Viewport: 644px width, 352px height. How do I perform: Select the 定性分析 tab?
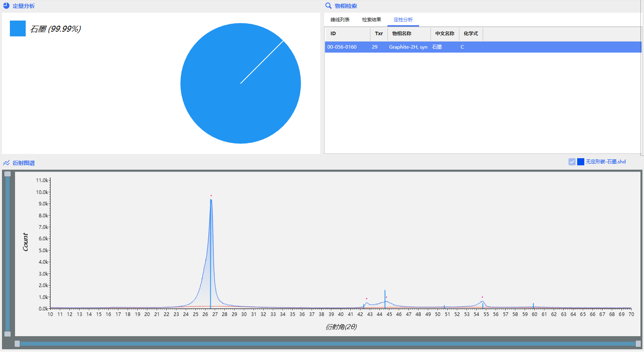pos(403,20)
